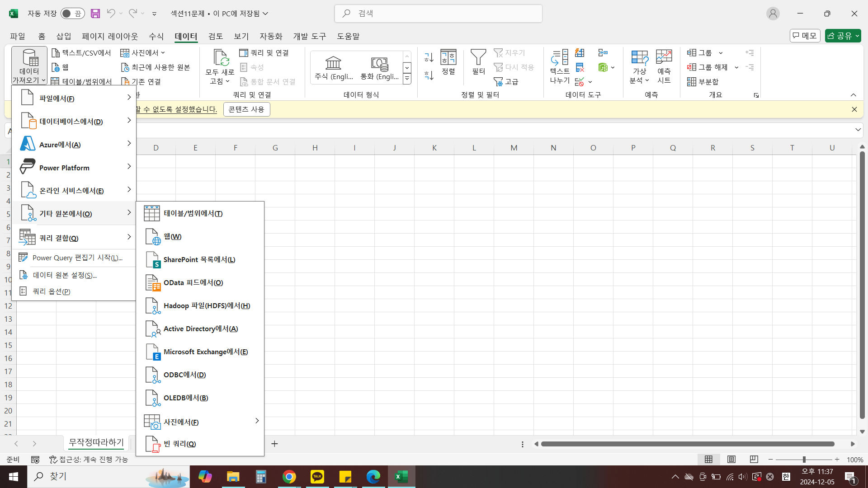Click the Enable Content button
The width and height of the screenshot is (868, 488).
coord(246,109)
